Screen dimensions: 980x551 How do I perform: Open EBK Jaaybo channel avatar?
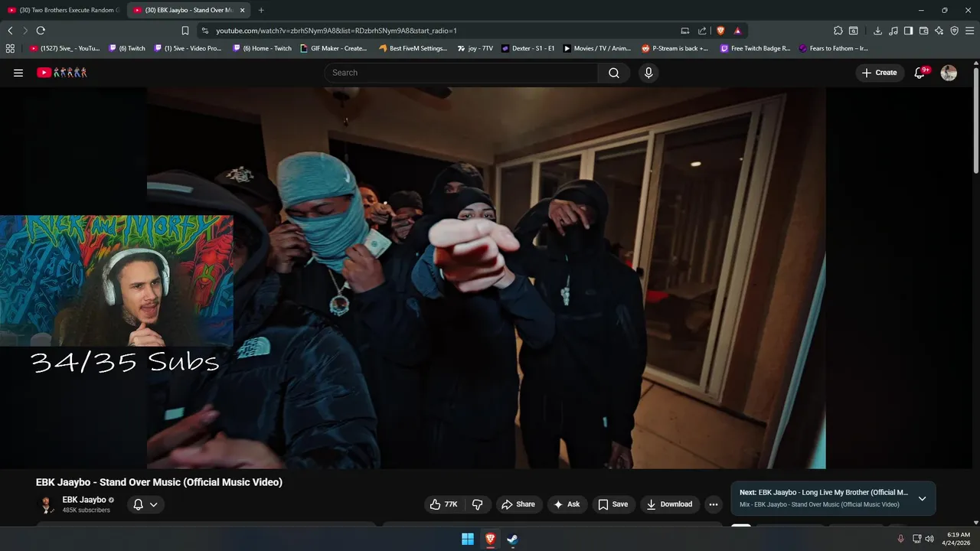(x=46, y=504)
